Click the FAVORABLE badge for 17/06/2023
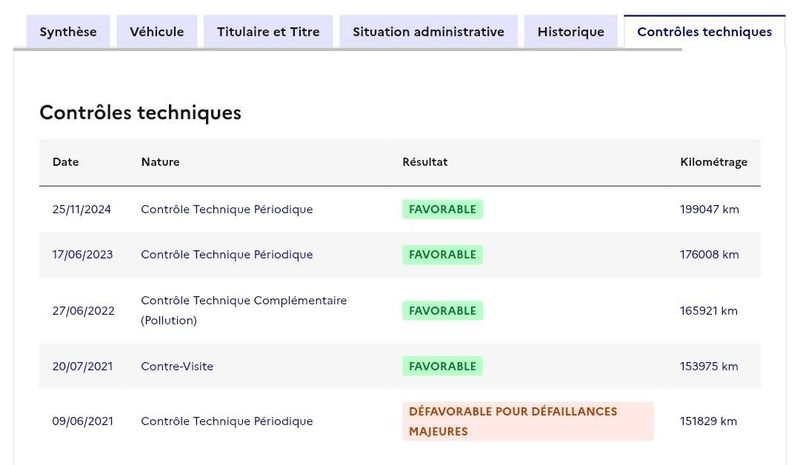 [442, 255]
